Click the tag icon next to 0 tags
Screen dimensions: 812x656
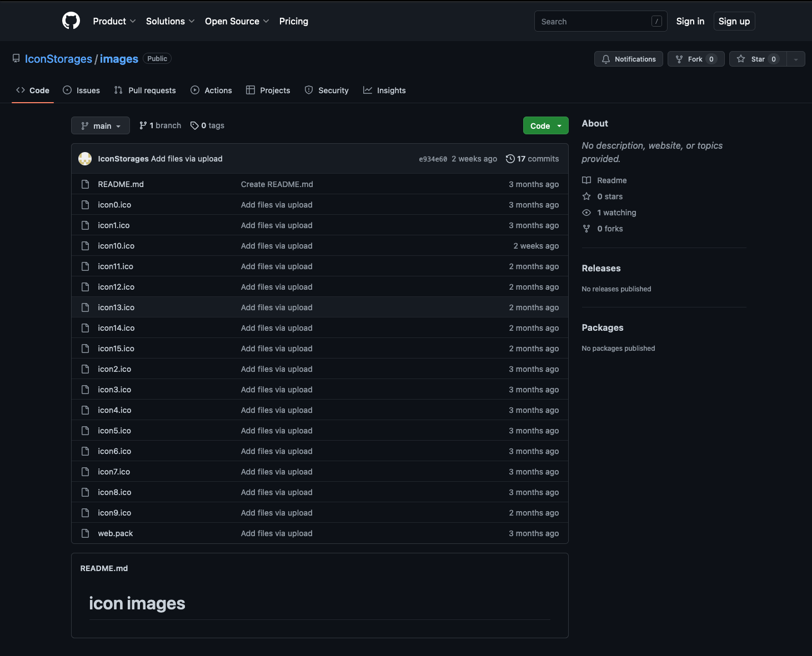click(194, 125)
